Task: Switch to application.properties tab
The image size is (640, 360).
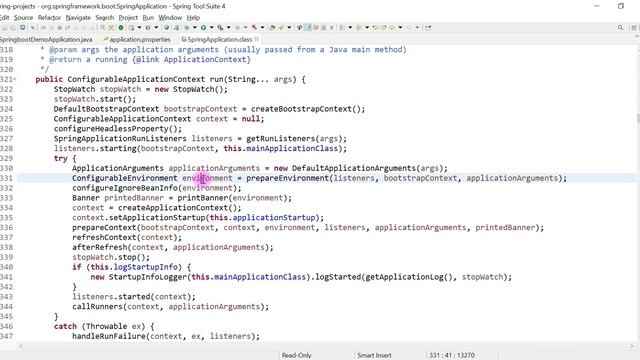Action: (137, 40)
